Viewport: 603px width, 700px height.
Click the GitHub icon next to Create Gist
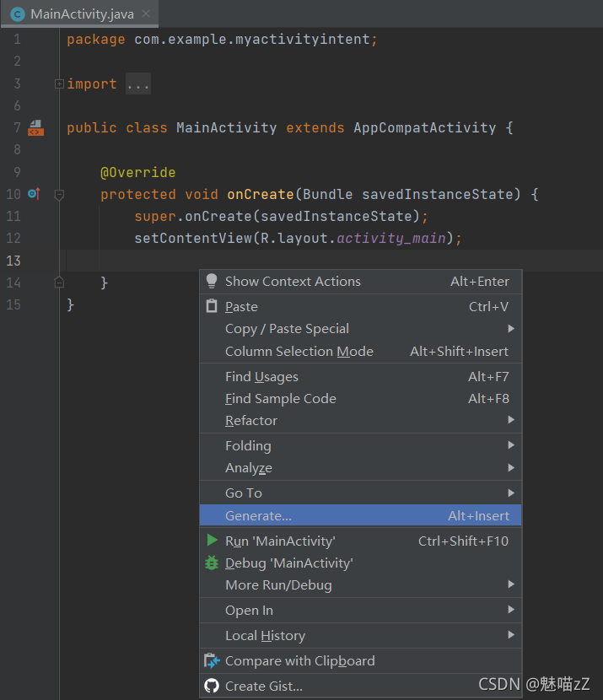212,687
